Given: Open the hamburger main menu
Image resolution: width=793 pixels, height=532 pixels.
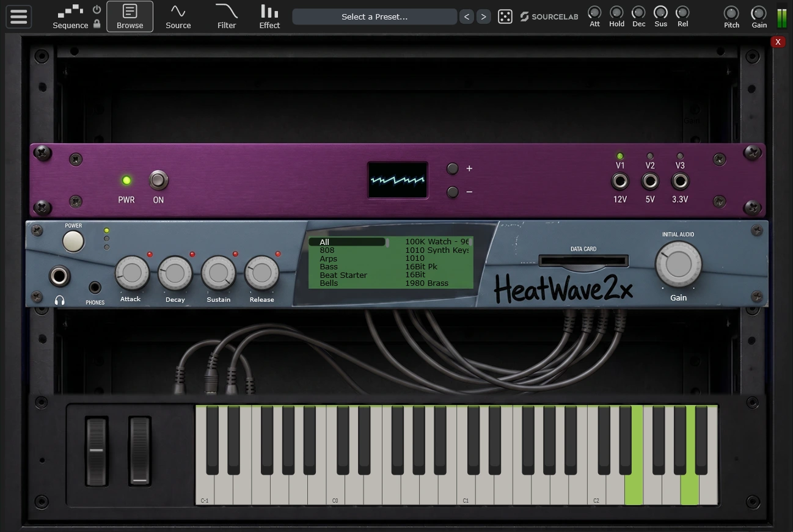Looking at the screenshot, I should click(x=19, y=16).
